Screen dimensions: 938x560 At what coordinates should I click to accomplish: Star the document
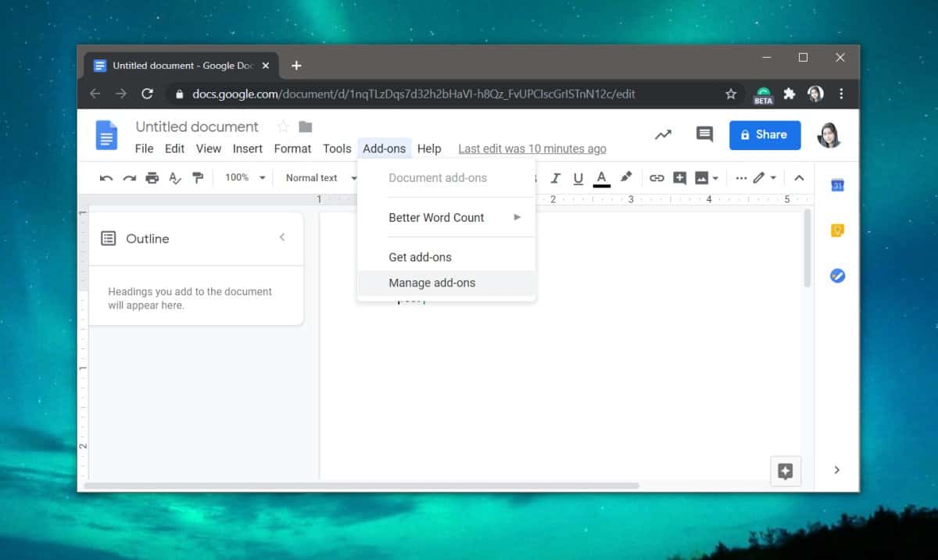point(283,127)
